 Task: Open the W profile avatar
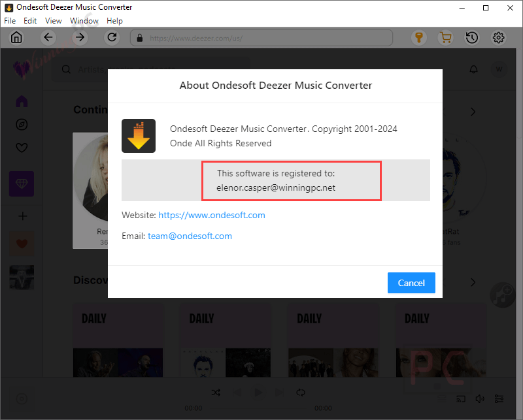click(x=499, y=69)
